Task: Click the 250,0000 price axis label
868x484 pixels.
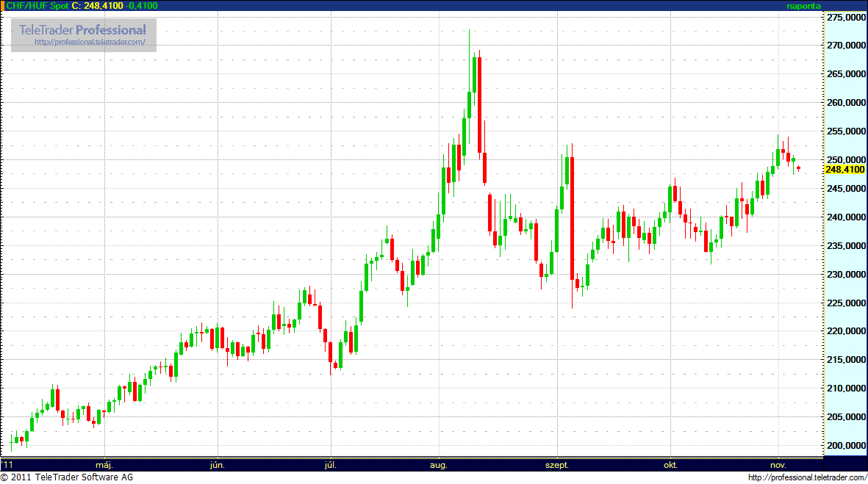Action: pos(846,159)
